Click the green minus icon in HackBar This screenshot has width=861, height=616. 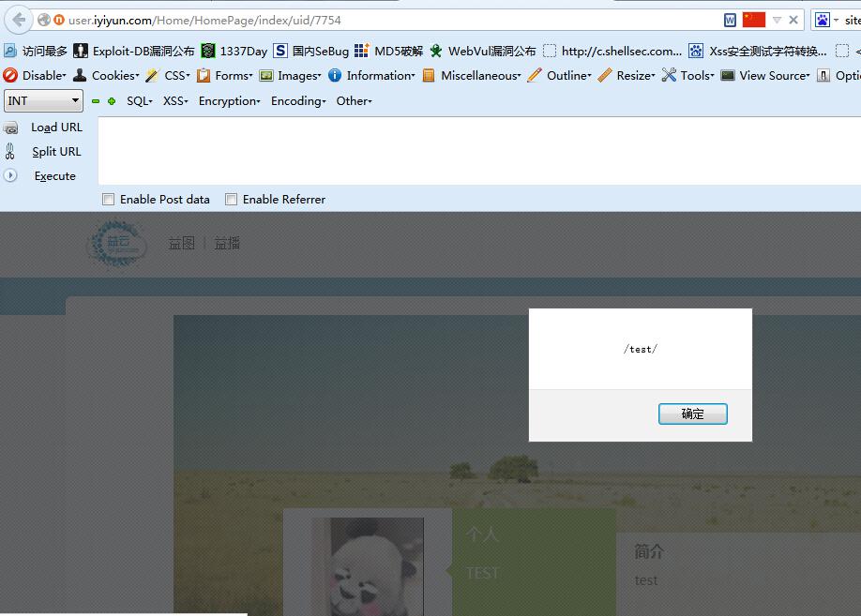click(96, 101)
